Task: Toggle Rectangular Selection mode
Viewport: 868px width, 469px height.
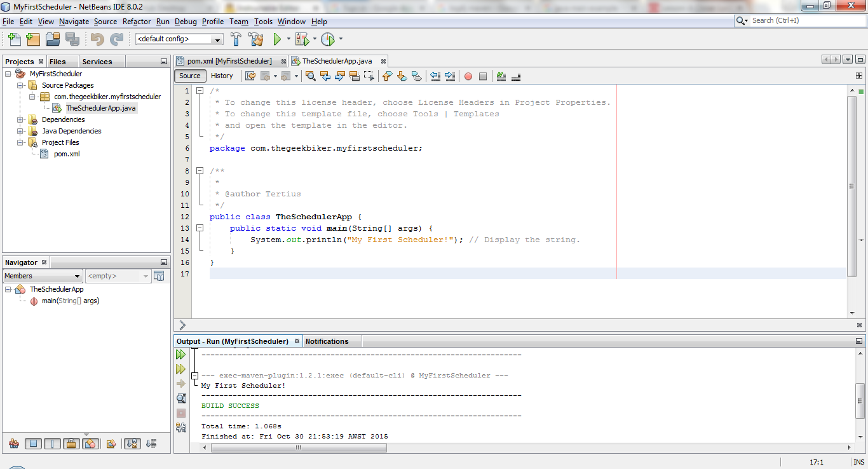Action: [x=369, y=76]
